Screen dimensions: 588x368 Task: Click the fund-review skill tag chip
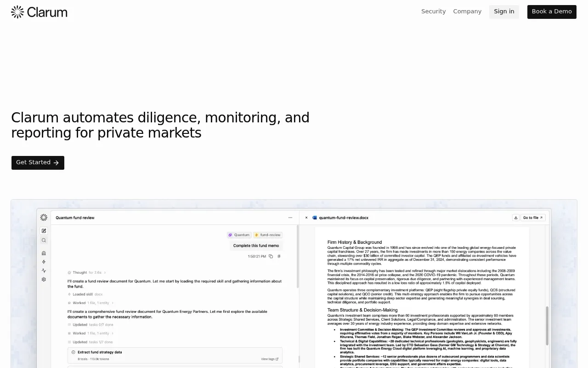pos(267,235)
